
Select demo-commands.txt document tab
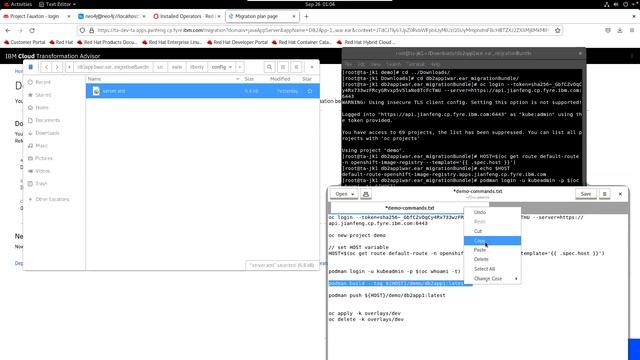point(409,208)
